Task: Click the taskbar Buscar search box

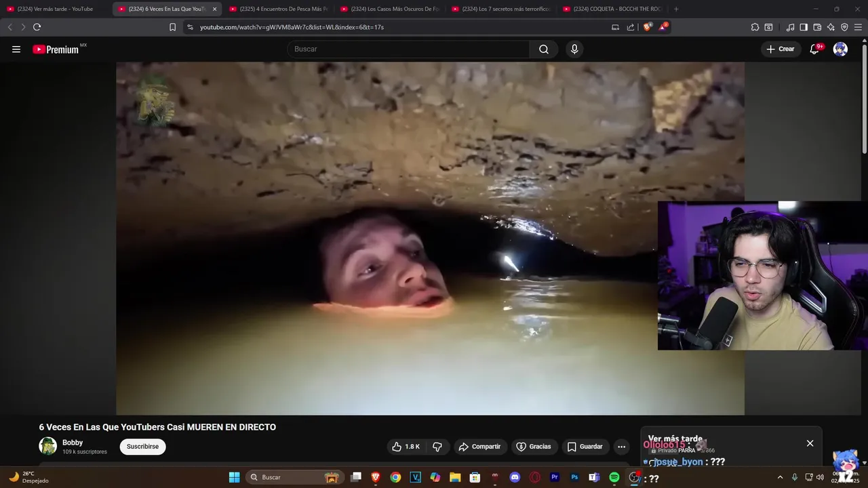Action: (294, 477)
